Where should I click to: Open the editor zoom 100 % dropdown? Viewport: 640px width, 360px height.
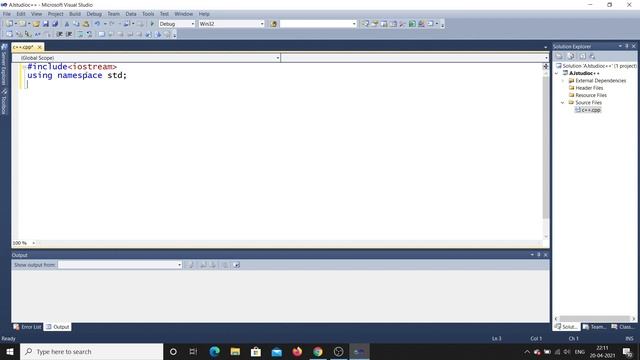coord(33,243)
